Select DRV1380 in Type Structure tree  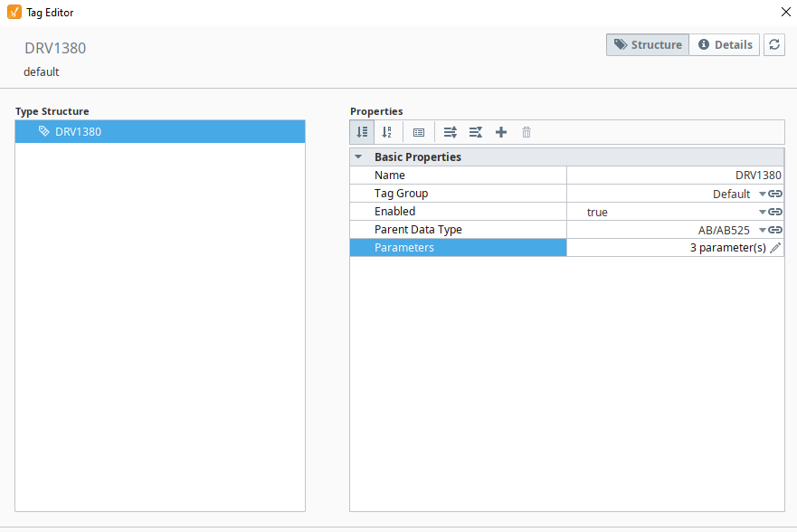click(x=160, y=131)
